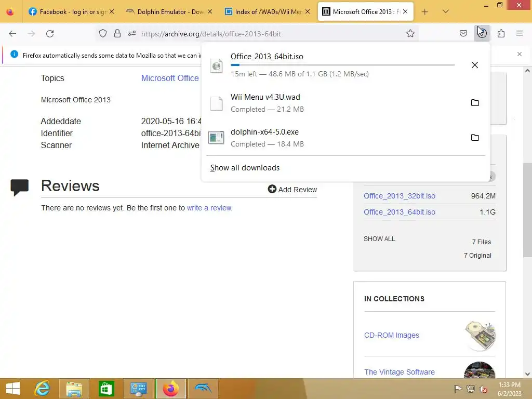Open Dolphin emulator from the taskbar
The height and width of the screenshot is (399, 532).
203,389
